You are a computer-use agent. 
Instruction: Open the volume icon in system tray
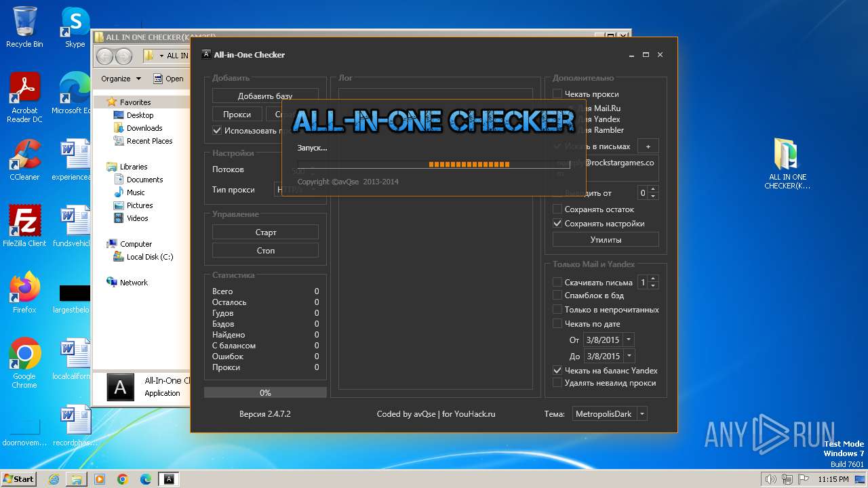pyautogui.click(x=771, y=479)
